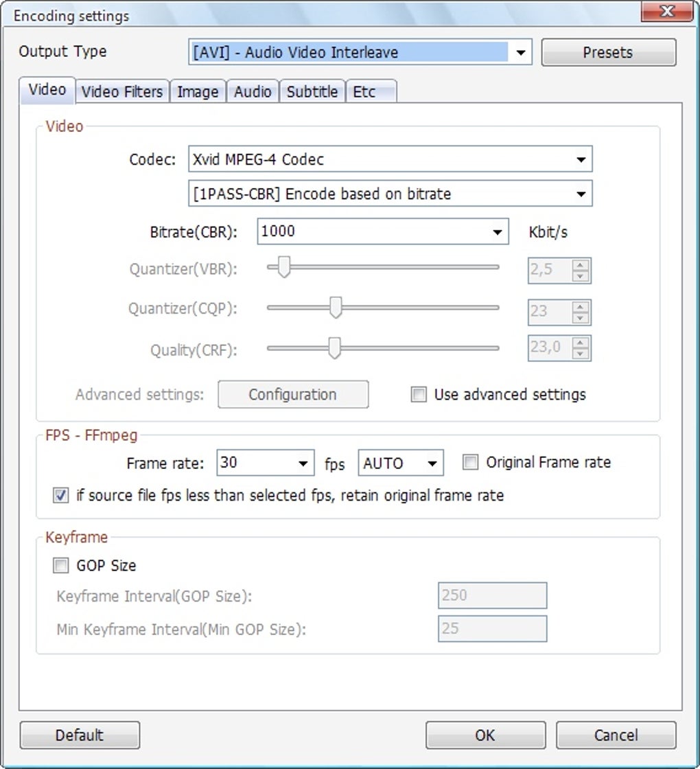Viewport: 700px width, 769px height.
Task: Click the Quality(CRF) value field 23,0
Action: pos(550,347)
